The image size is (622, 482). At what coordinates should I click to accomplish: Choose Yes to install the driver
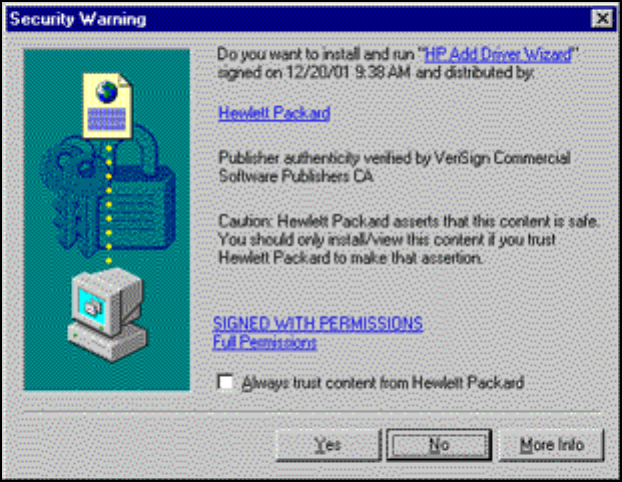(328, 445)
